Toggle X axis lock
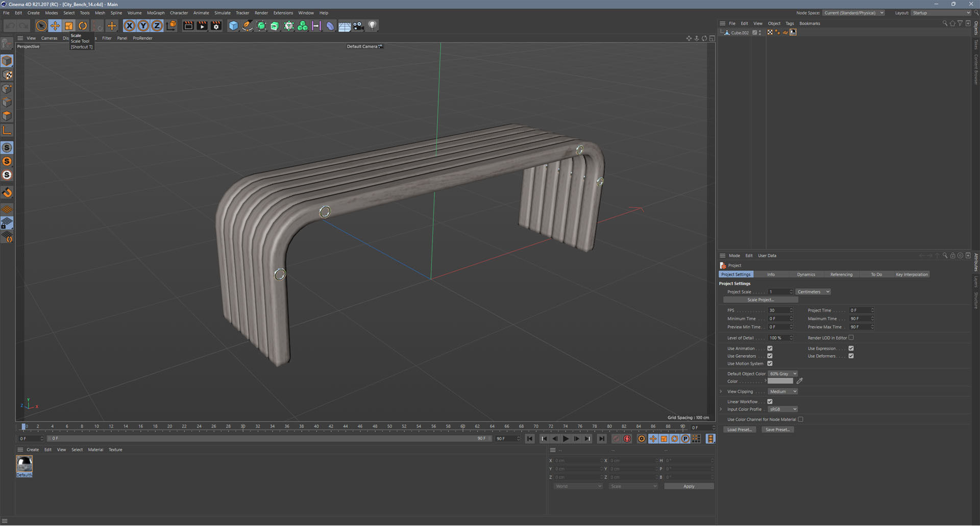The height and width of the screenshot is (526, 980). [130, 26]
